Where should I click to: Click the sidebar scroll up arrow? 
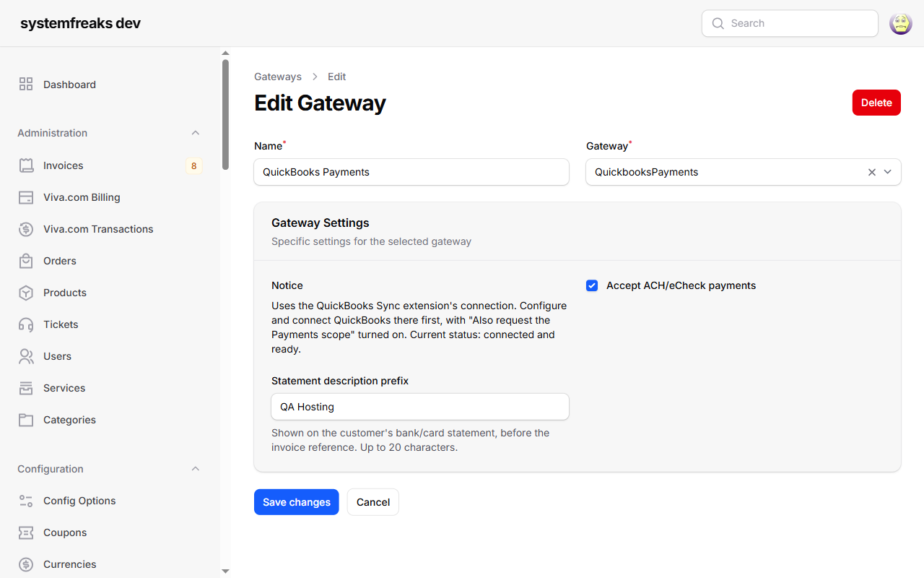click(x=225, y=53)
